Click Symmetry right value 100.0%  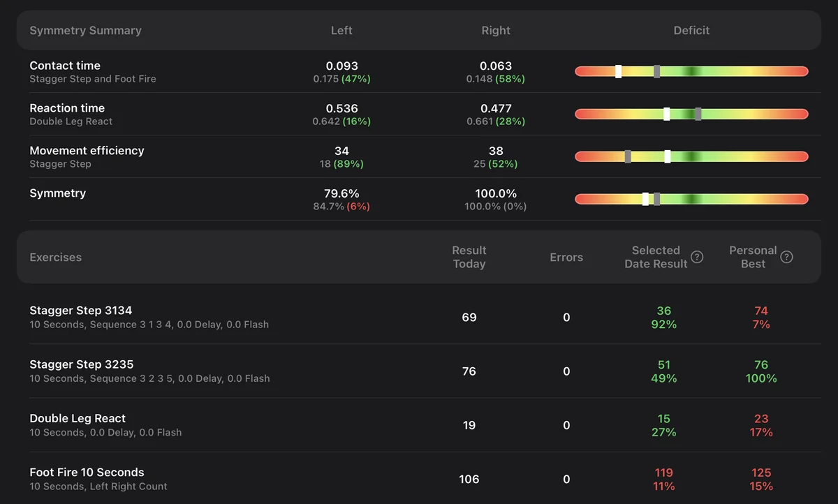[496, 194]
